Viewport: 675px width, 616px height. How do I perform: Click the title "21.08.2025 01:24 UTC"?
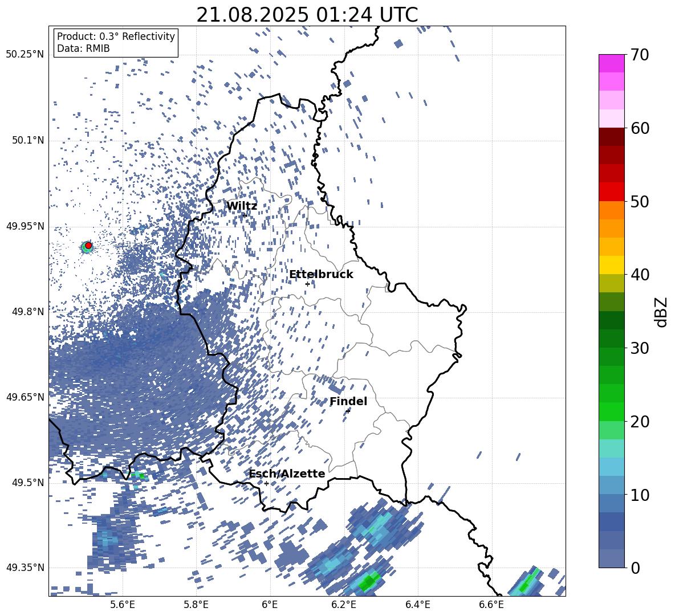coord(307,15)
